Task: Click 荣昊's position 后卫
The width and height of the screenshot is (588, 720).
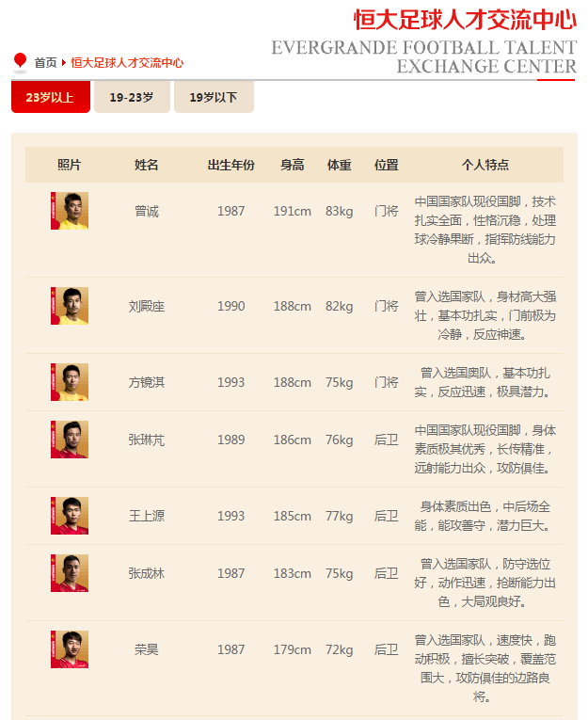Action: pos(386,649)
